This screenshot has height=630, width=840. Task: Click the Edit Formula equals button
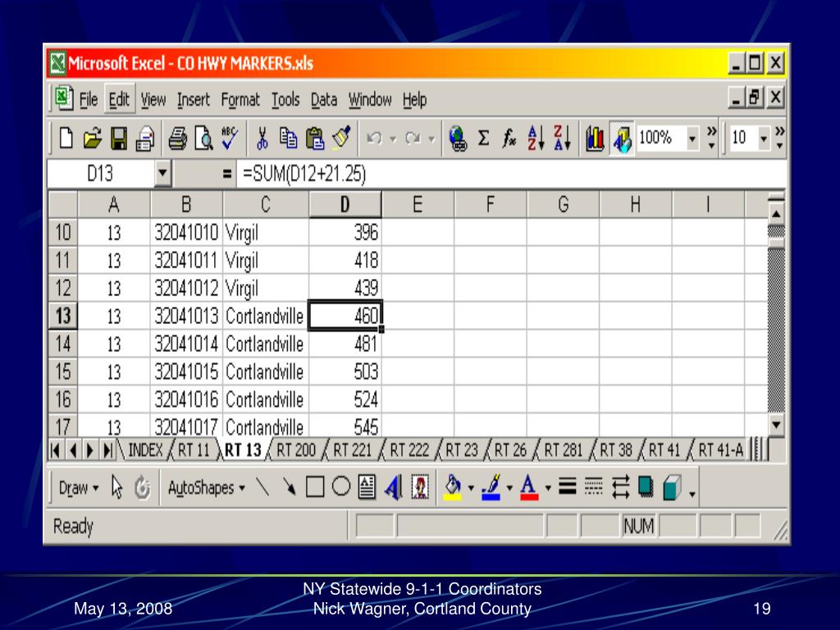226,174
